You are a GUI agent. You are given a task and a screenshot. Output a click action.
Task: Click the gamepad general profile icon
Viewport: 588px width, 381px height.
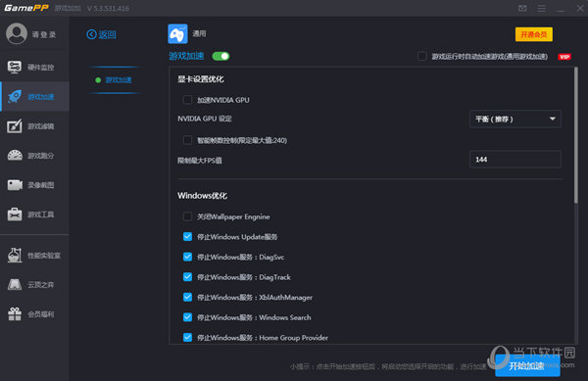pos(177,34)
